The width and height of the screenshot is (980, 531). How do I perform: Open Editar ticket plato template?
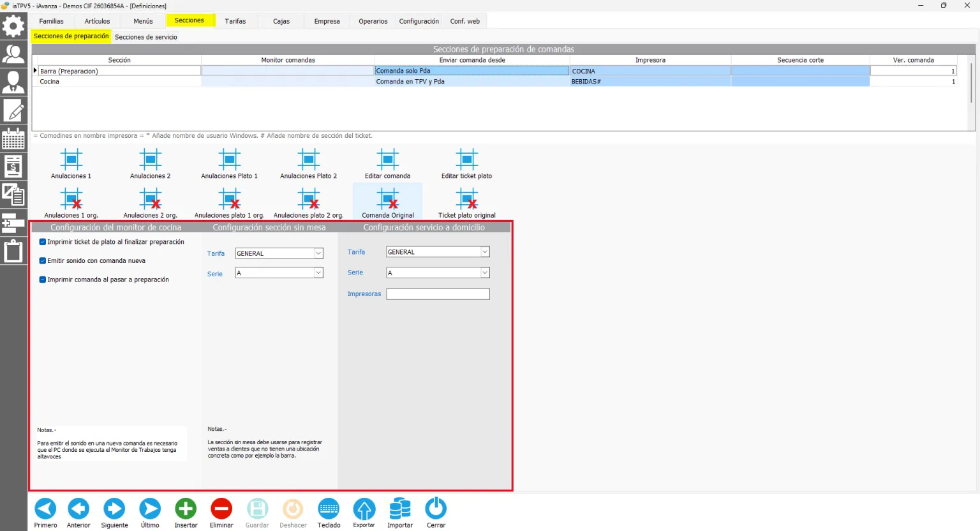[467, 164]
